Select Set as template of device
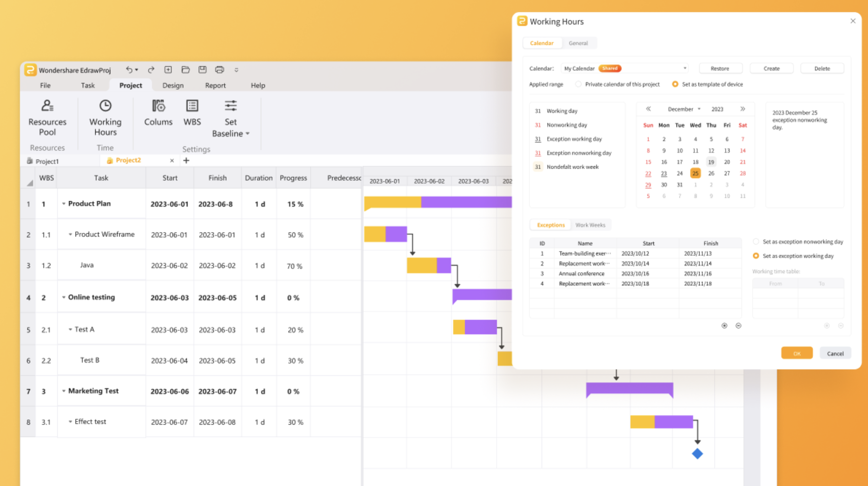This screenshot has height=486, width=868. coord(675,84)
